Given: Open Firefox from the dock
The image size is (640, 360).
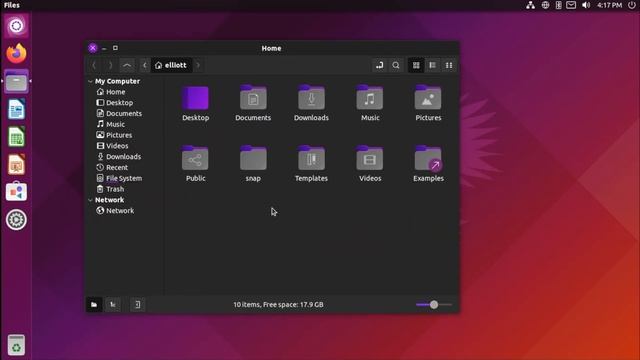Looking at the screenshot, I should (x=16, y=53).
